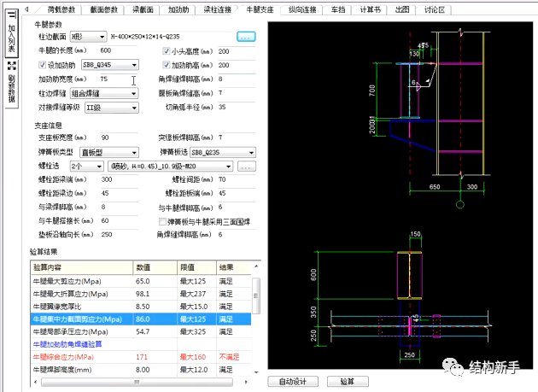538x392 pixels.
Task: Switch to the 梁截面 tab
Action: pos(143,9)
